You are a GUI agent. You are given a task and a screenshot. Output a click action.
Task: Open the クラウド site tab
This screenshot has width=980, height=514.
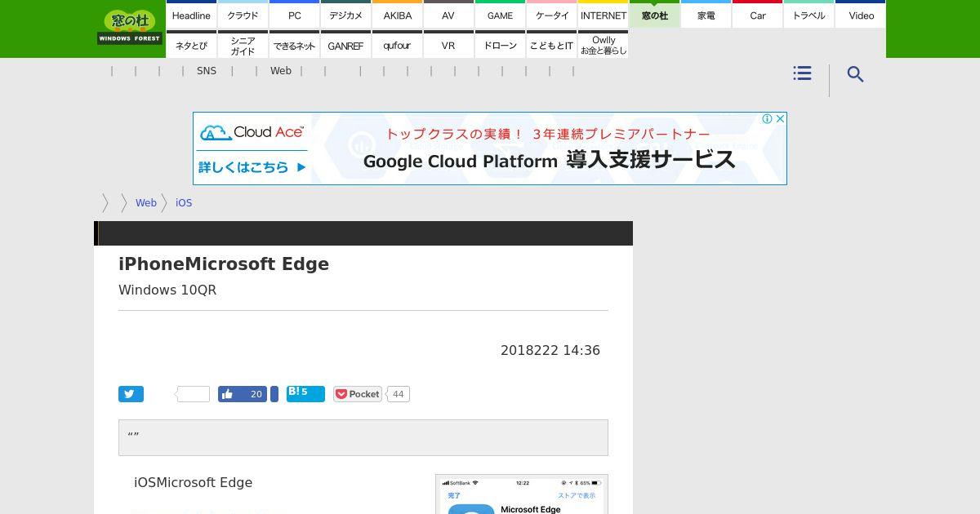(x=243, y=14)
